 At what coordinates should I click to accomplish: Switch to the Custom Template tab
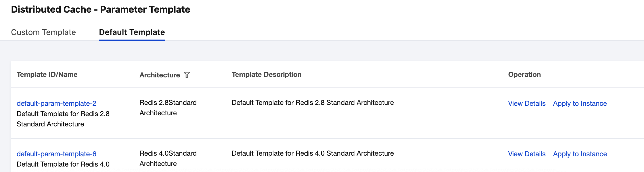tap(43, 32)
